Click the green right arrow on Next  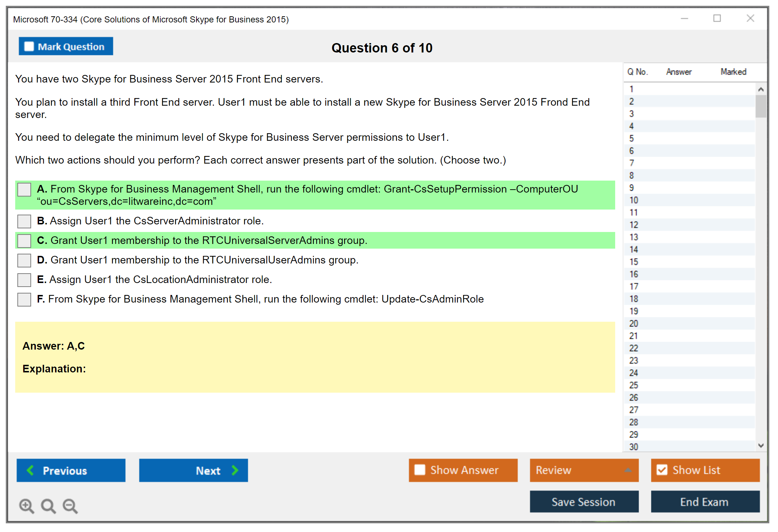tap(235, 470)
